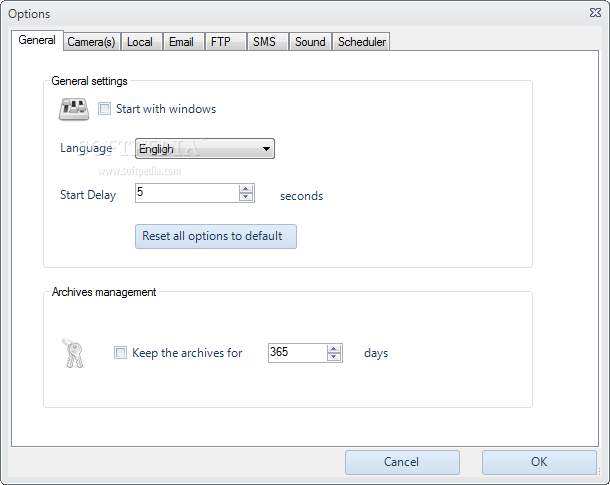Click Reset all options to default button
This screenshot has width=610, height=485.
pos(216,236)
